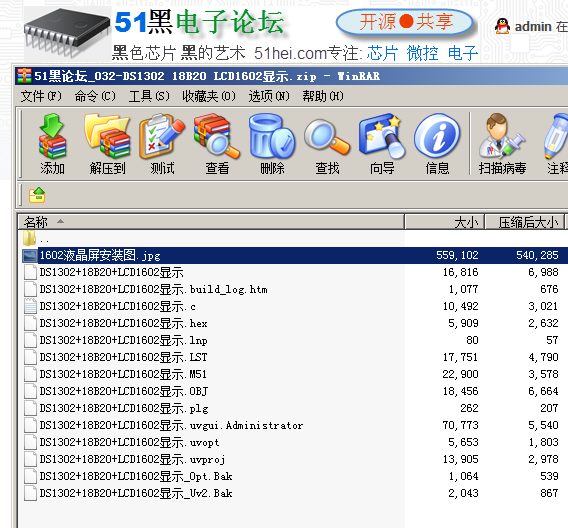Run the 测试 (Test) archive tool

coord(162,144)
